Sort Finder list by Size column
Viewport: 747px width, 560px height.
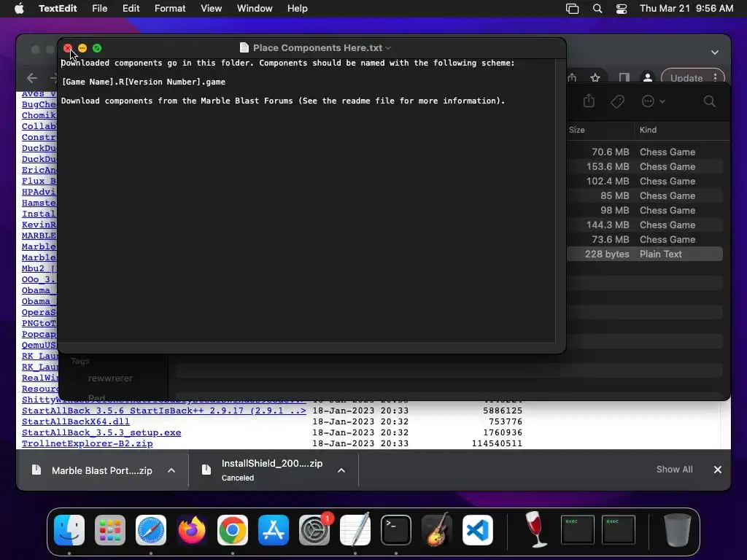(x=576, y=130)
